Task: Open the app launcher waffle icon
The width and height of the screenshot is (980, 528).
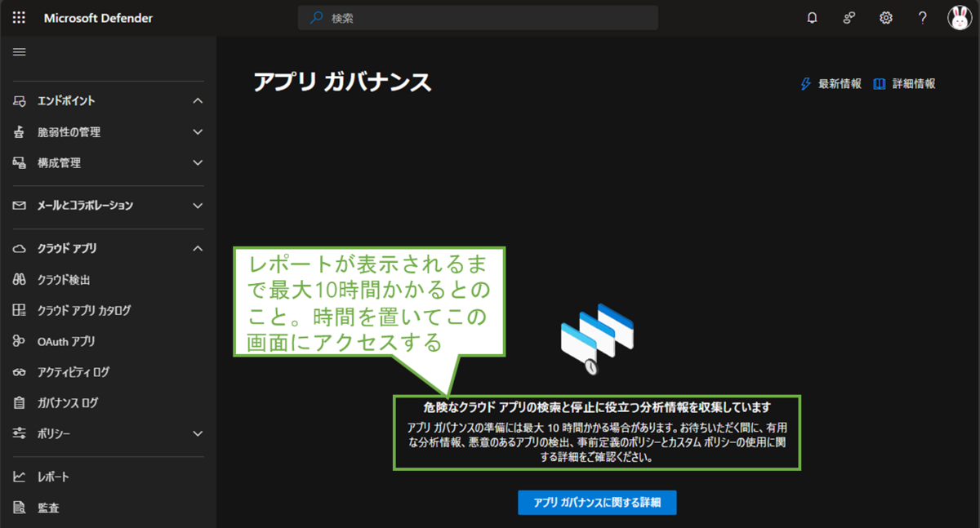Action: tap(20, 18)
